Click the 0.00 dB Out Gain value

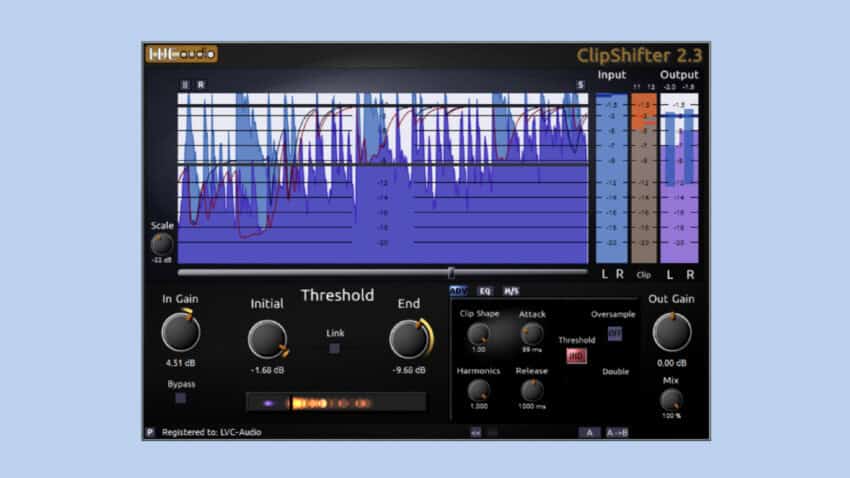coord(672,363)
